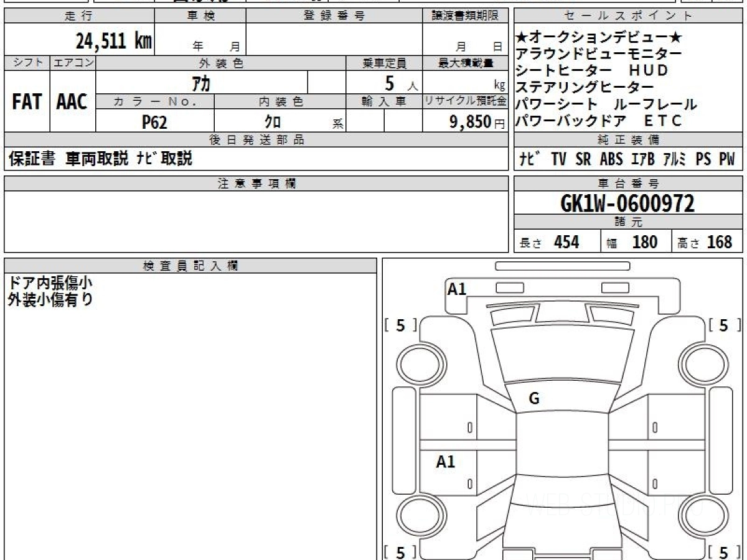Click the color code P62

click(x=155, y=122)
